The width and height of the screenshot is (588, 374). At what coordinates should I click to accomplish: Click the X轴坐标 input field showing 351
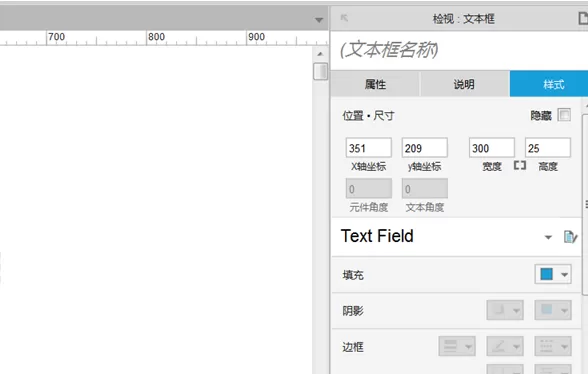click(x=369, y=148)
